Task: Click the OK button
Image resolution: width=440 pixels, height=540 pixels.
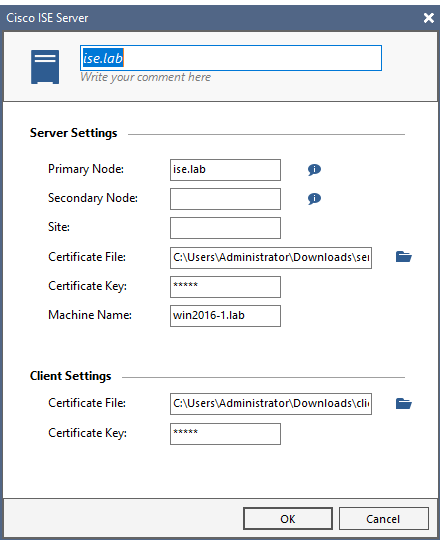Action: pos(288,519)
